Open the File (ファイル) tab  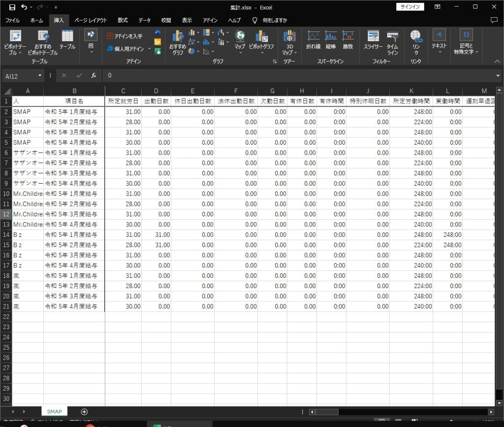click(x=12, y=20)
